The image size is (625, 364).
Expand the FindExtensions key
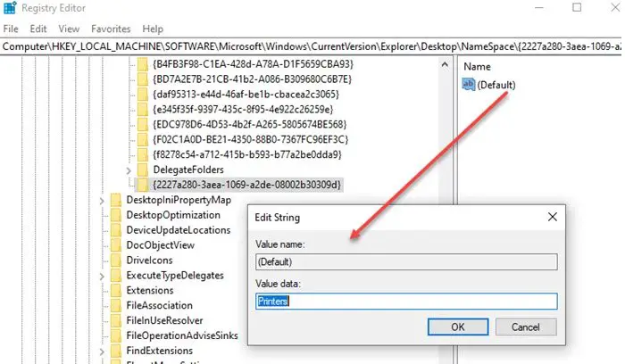(x=102, y=352)
